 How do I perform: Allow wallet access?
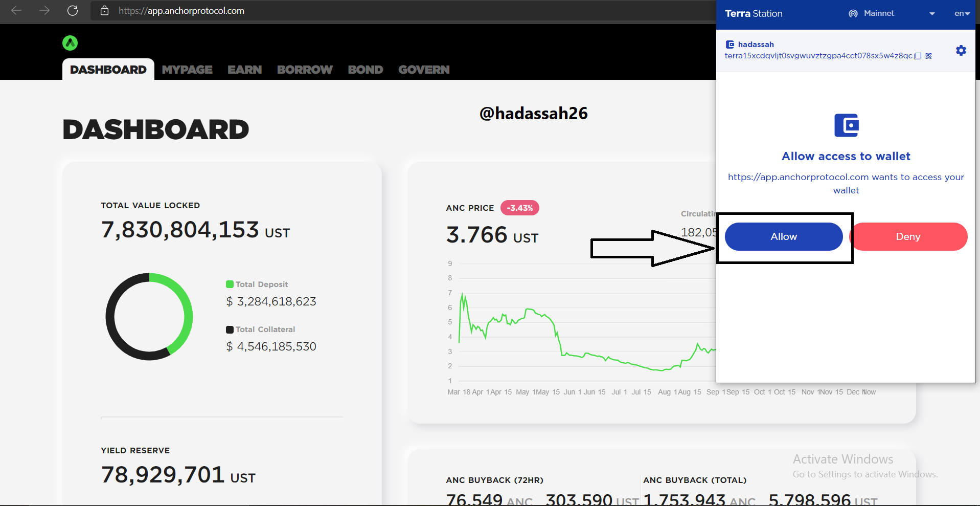coord(784,236)
